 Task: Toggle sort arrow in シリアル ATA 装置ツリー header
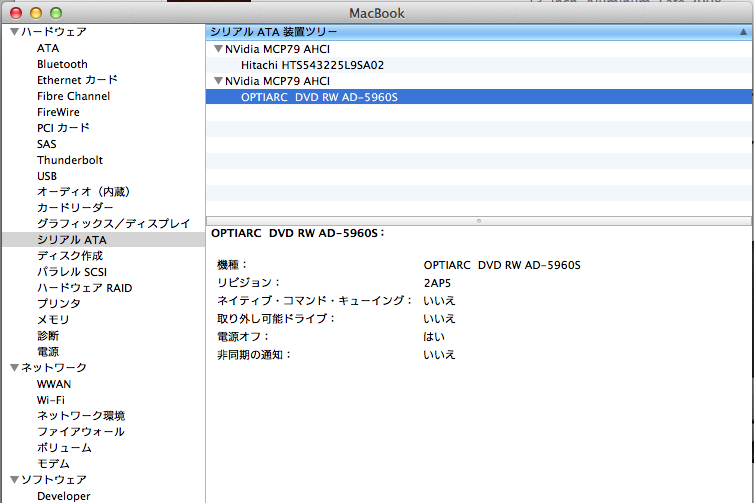743,32
